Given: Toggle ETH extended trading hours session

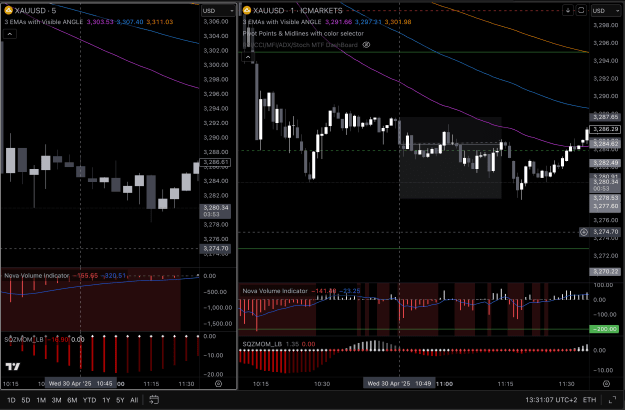Looking at the screenshot, I should click(589, 400).
